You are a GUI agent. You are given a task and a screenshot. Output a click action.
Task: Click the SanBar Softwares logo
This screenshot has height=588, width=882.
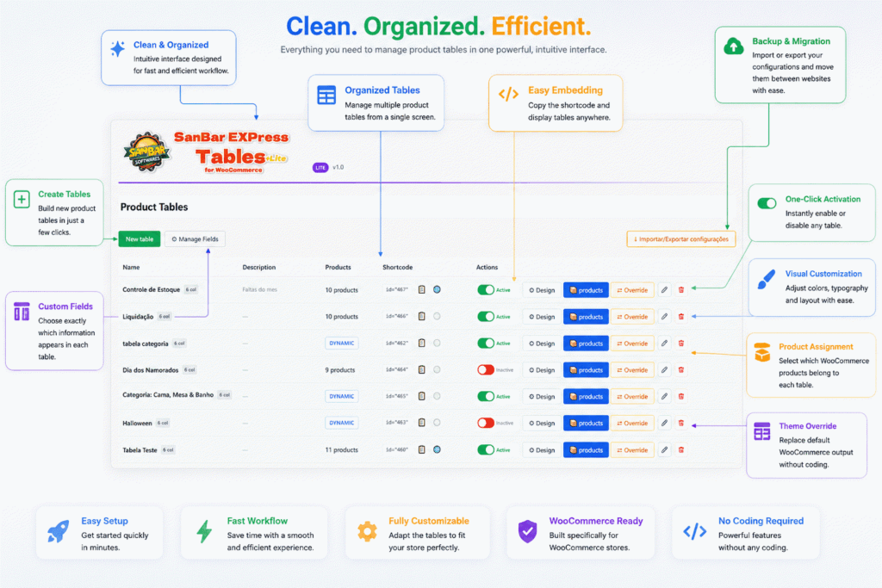[x=146, y=152]
